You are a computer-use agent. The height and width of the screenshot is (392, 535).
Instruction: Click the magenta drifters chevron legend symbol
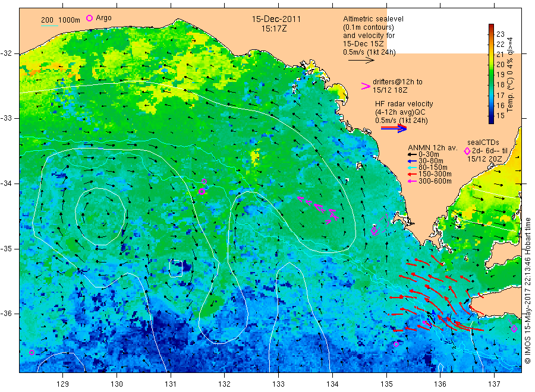366,86
